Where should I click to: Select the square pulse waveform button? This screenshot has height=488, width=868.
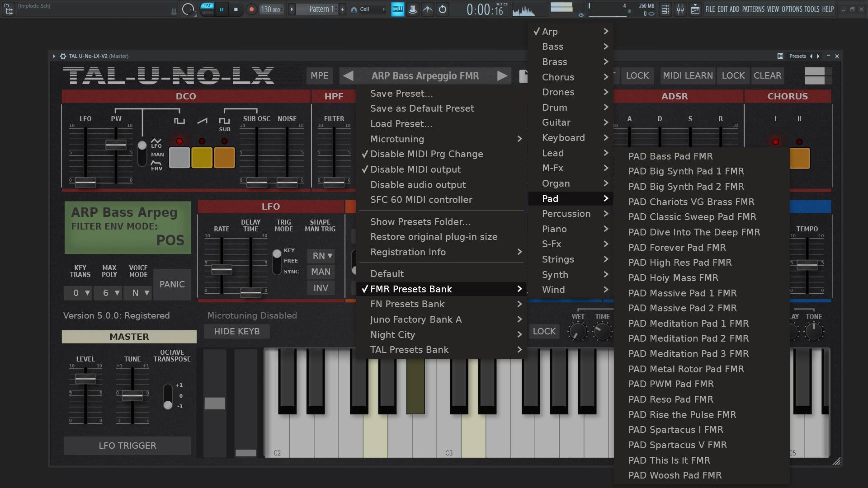(x=179, y=158)
